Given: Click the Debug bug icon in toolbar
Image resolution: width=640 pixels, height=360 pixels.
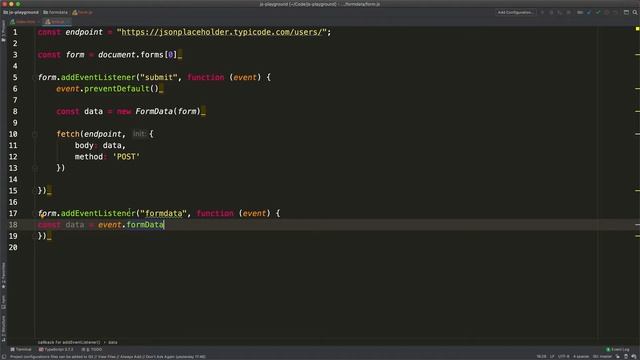Looking at the screenshot, I should (551, 12).
